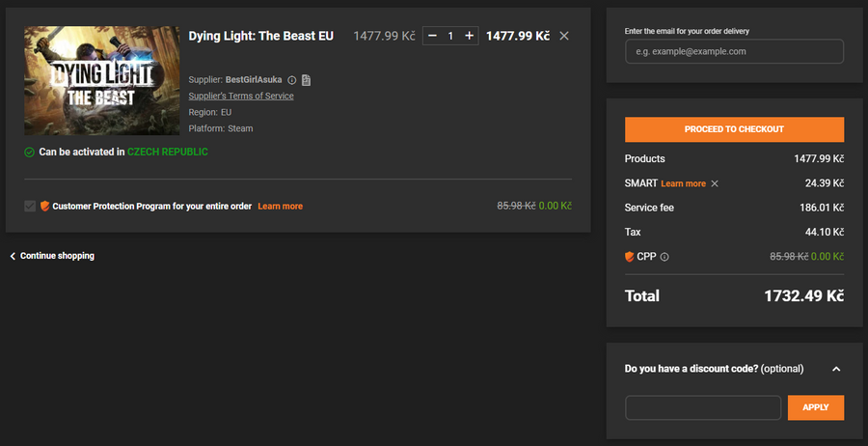This screenshot has width=868, height=446.
Task: Click the Continue shopping back arrow
Action: coord(14,256)
